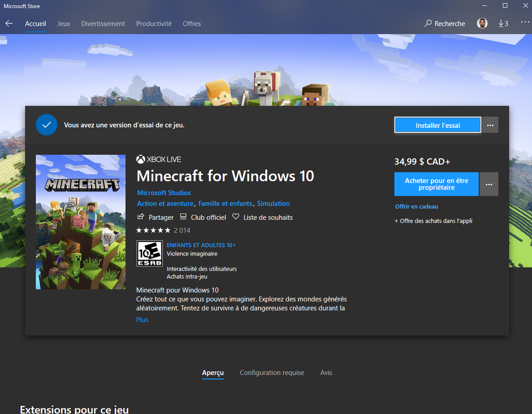The image size is (532, 414).
Task: Click the ESRB 10+ rating badge
Action: click(149, 253)
